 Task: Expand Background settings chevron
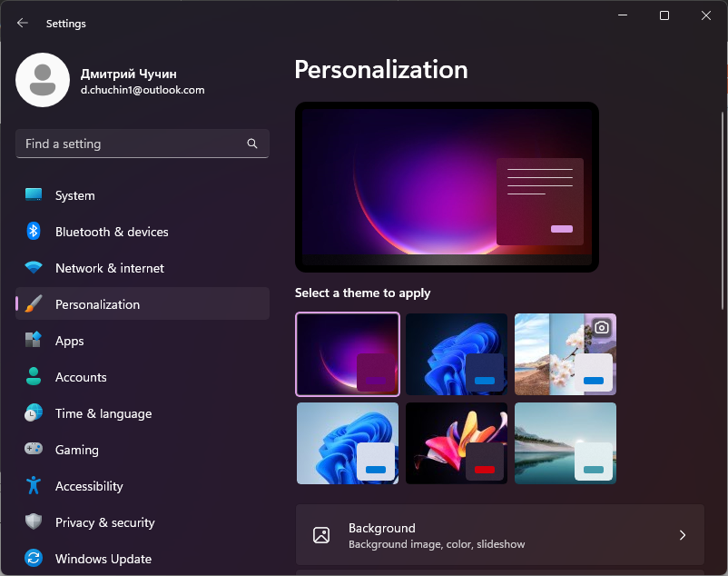(x=682, y=535)
